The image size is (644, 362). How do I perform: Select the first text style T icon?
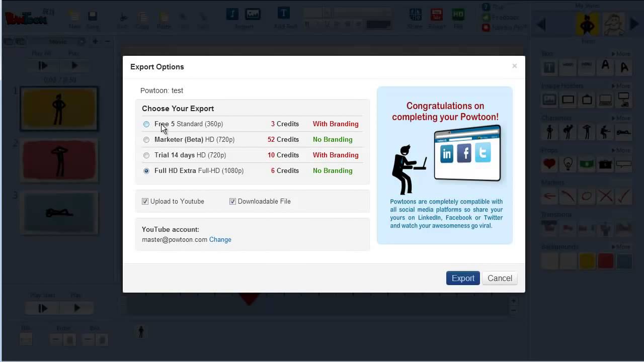(x=549, y=67)
